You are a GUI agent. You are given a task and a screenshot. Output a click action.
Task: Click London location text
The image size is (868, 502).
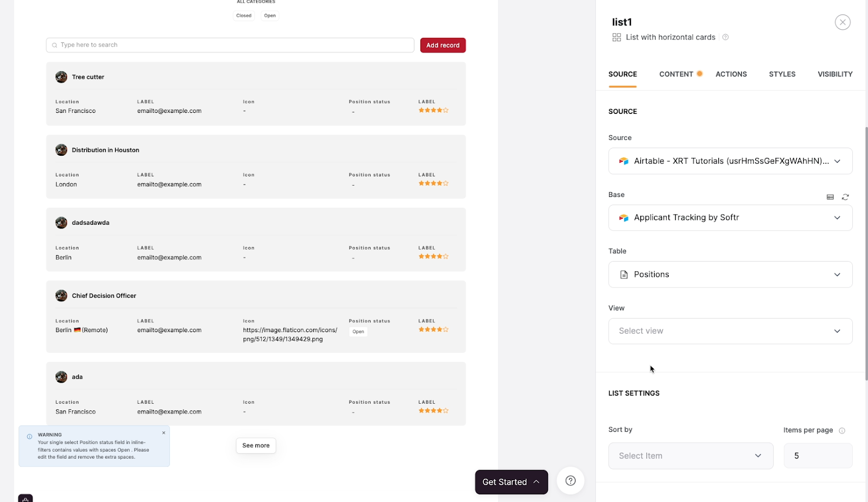(66, 185)
